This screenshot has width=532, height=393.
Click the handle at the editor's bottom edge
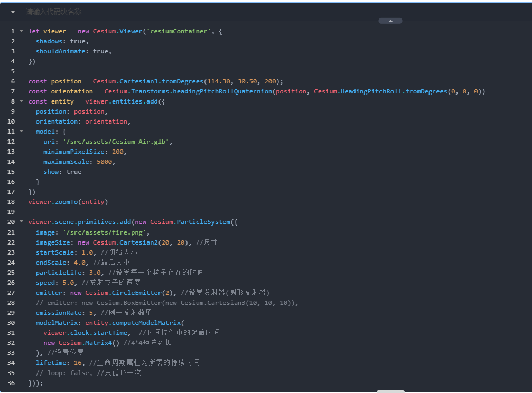pos(390,391)
